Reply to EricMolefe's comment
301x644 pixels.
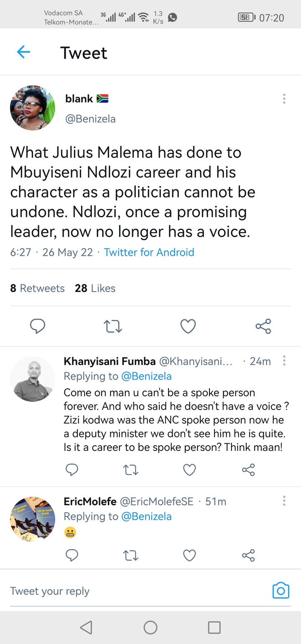point(72,555)
